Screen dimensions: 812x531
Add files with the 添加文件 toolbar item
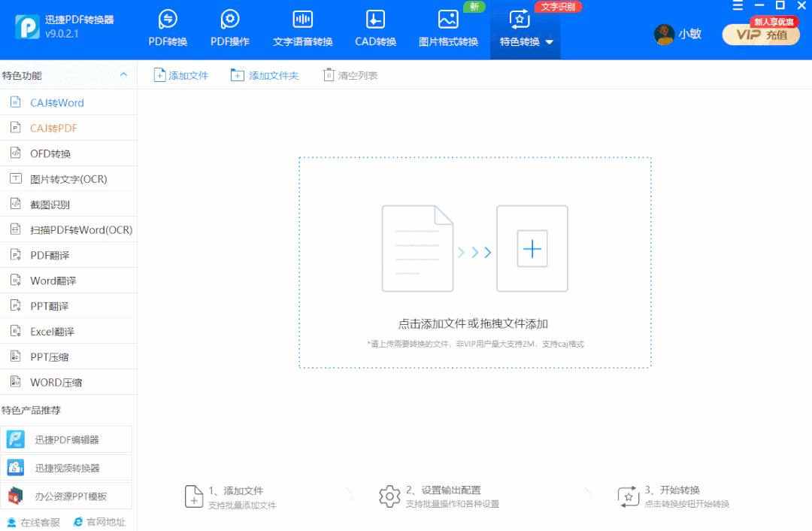pyautogui.click(x=180, y=74)
